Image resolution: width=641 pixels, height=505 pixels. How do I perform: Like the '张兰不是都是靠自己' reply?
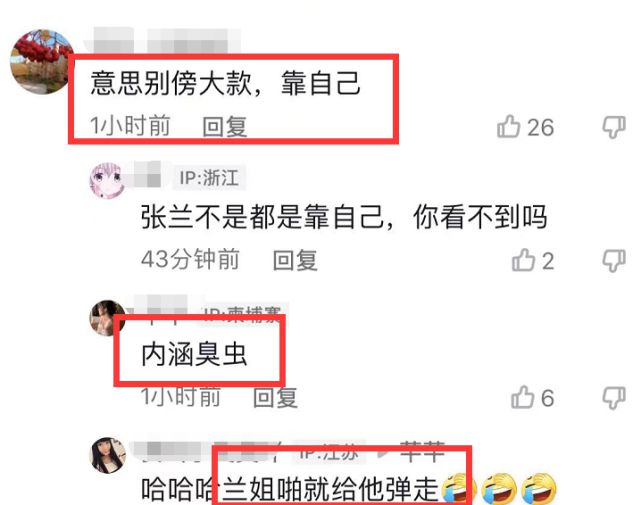523,260
